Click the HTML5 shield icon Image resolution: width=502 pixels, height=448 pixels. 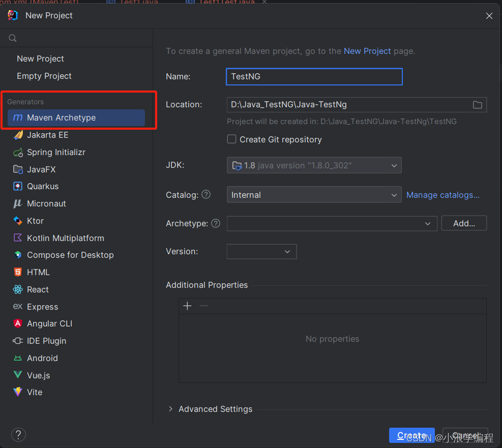[18, 272]
